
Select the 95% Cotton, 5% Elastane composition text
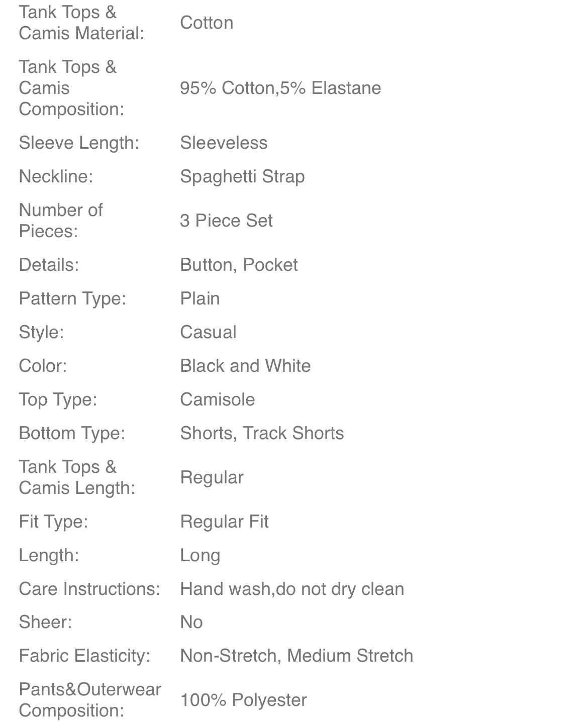(x=280, y=88)
